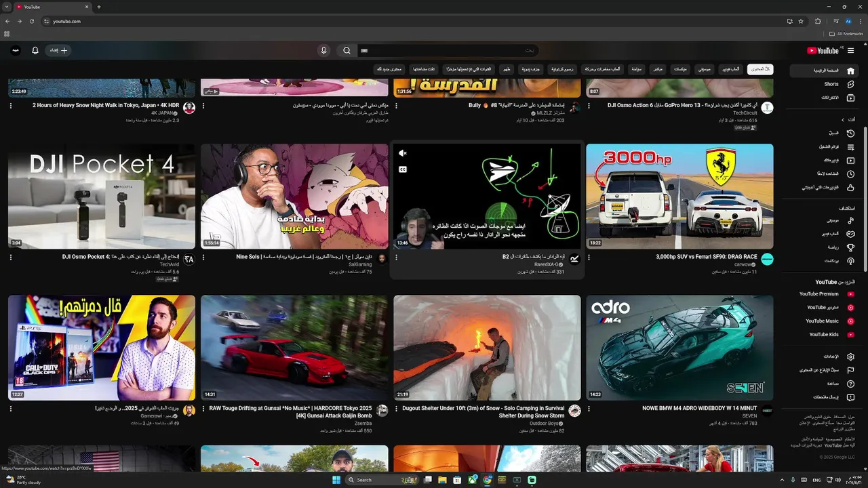Open the notifications bell
This screenshot has width=868, height=488.
pyautogui.click(x=35, y=50)
